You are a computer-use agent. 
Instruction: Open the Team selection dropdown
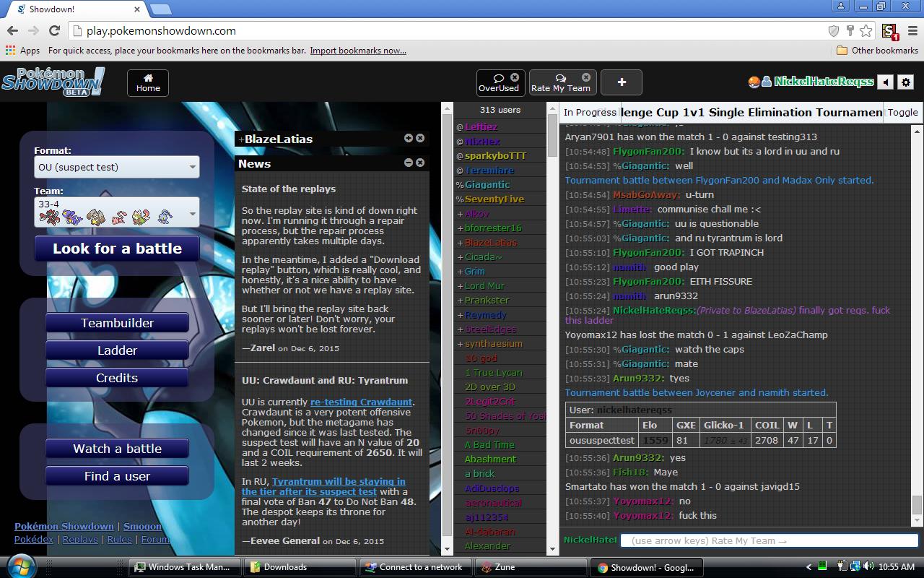(117, 212)
